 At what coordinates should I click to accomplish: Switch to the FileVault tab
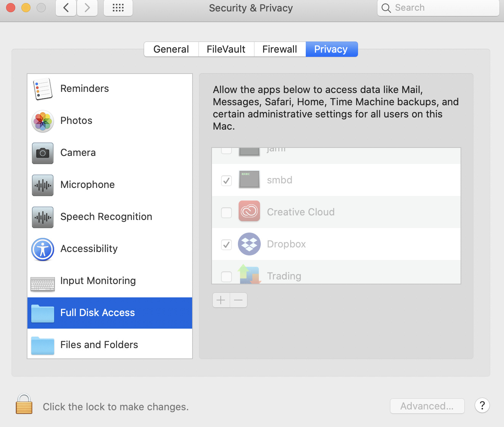(x=226, y=49)
